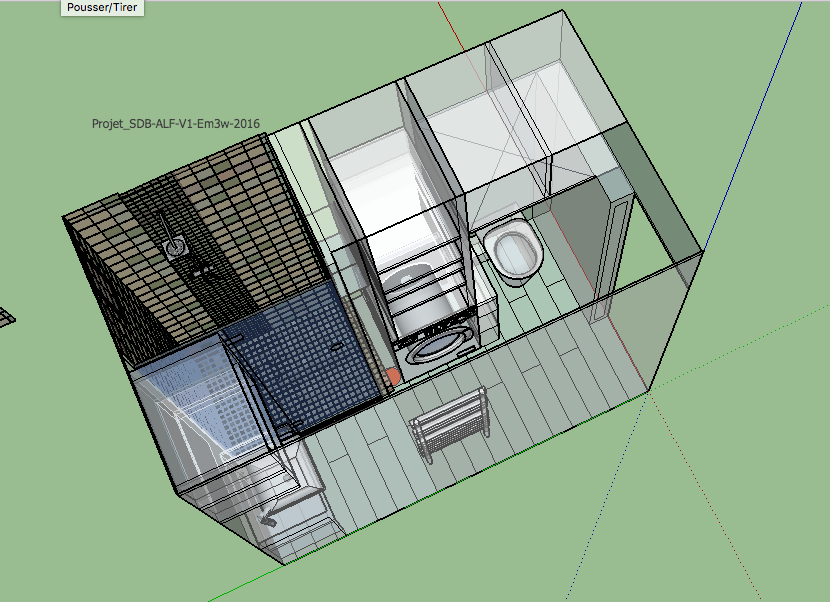Click the Pousser/Tirer tooltip box

(x=101, y=8)
